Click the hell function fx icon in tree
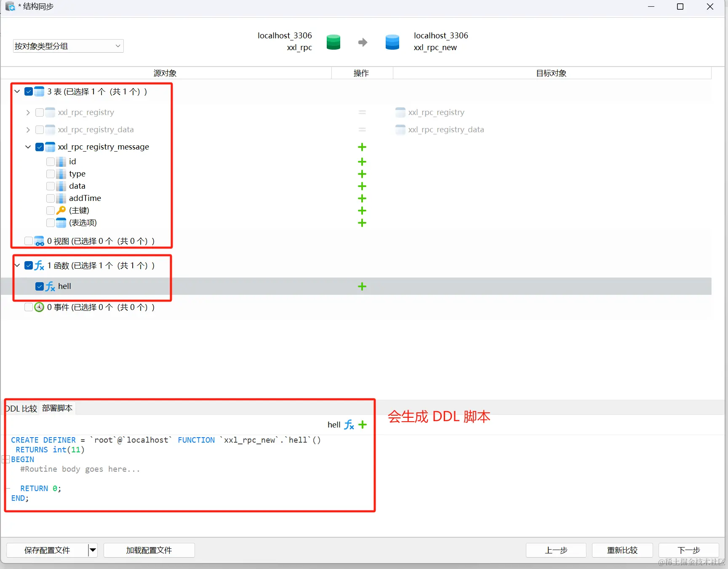728x569 pixels. (50, 286)
